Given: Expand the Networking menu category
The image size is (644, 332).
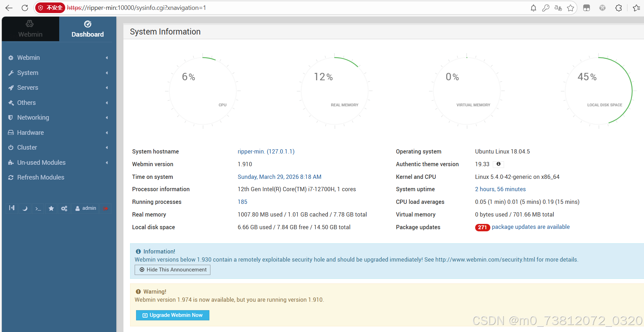Looking at the screenshot, I should (x=58, y=118).
